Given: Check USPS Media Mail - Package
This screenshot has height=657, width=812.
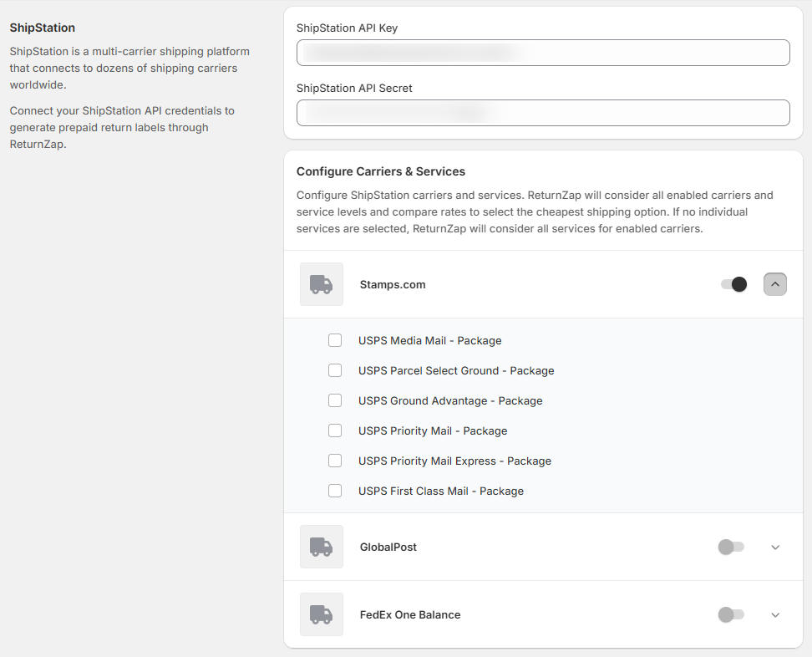Looking at the screenshot, I should (x=335, y=340).
